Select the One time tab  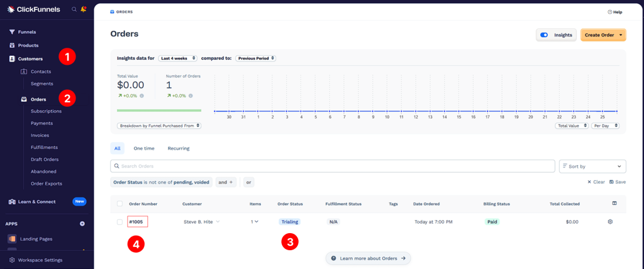click(x=144, y=148)
